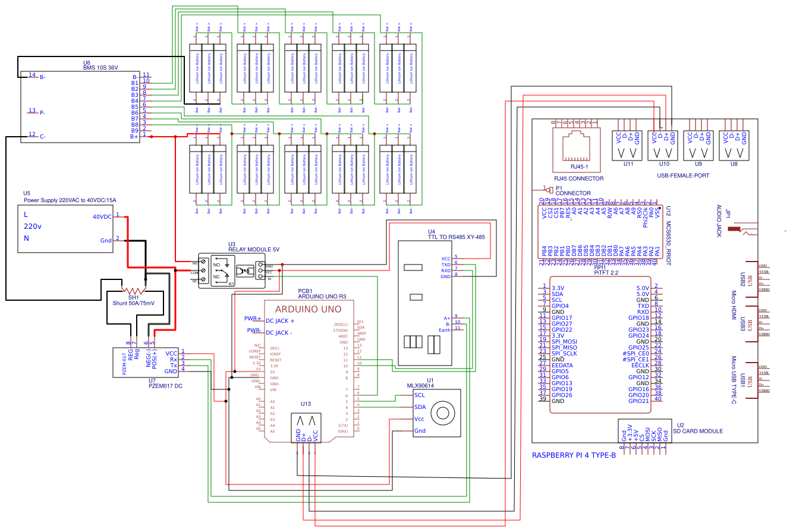
Task: Select USB female port U11
Action: (x=628, y=146)
